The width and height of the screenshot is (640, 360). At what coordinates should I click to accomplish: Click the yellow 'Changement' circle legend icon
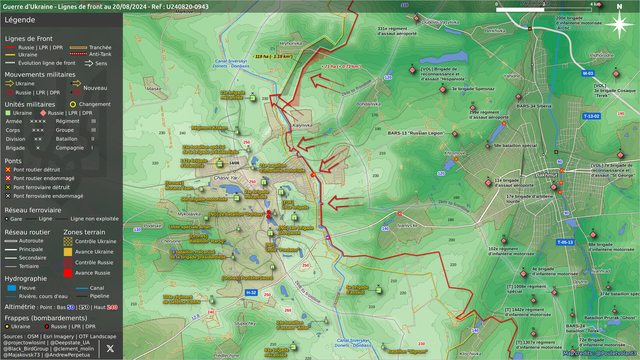tap(73, 104)
